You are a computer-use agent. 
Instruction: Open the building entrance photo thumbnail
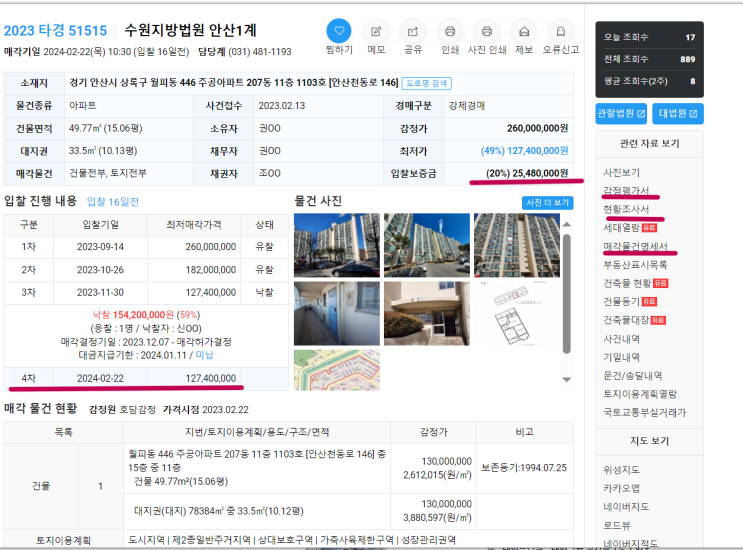[x=427, y=314]
